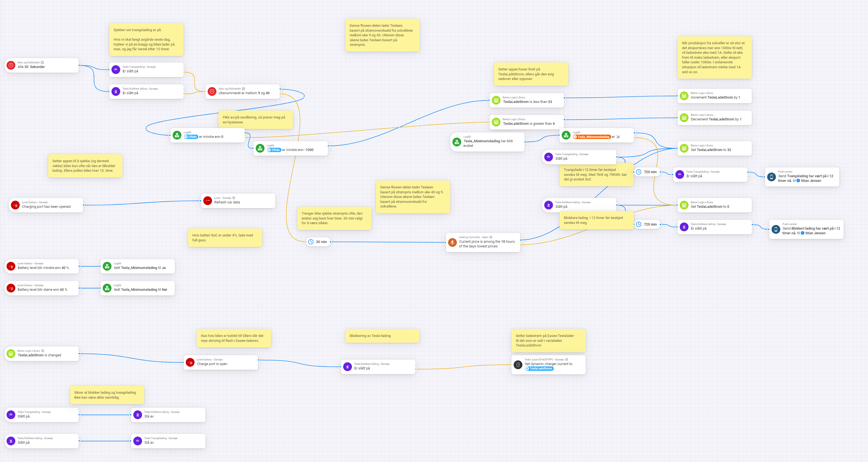The height and width of the screenshot is (462, 868).
Task: Click the blue phone icon on the 'Send Tvangslading har vært på' card
Action: 771,177
